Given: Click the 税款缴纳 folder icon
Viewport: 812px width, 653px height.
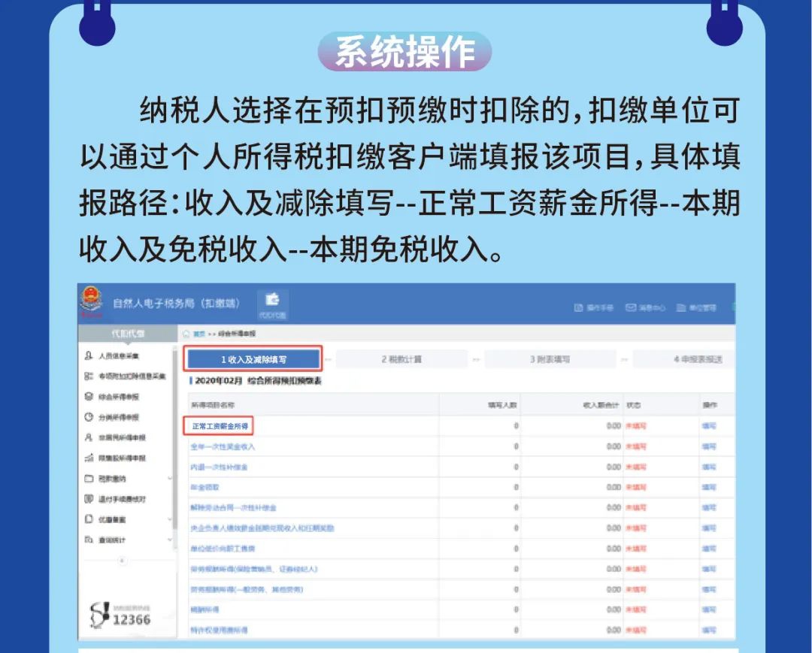Looking at the screenshot, I should point(89,479).
